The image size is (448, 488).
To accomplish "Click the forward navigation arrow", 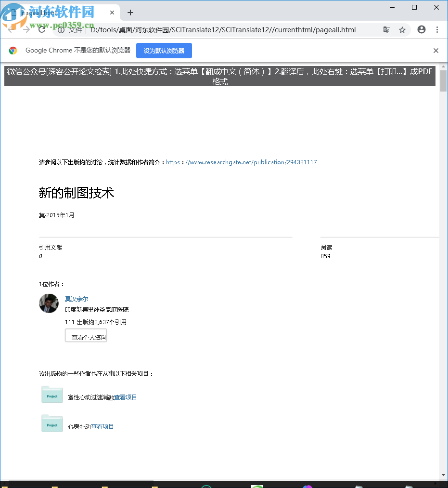I will [x=26, y=29].
